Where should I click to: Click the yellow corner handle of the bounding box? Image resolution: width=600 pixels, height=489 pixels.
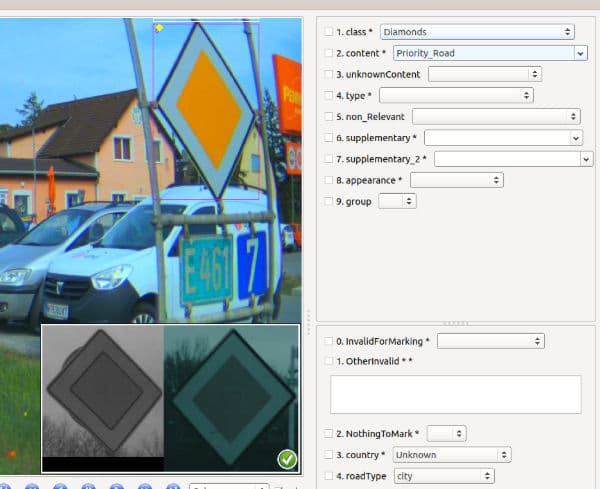[159, 28]
